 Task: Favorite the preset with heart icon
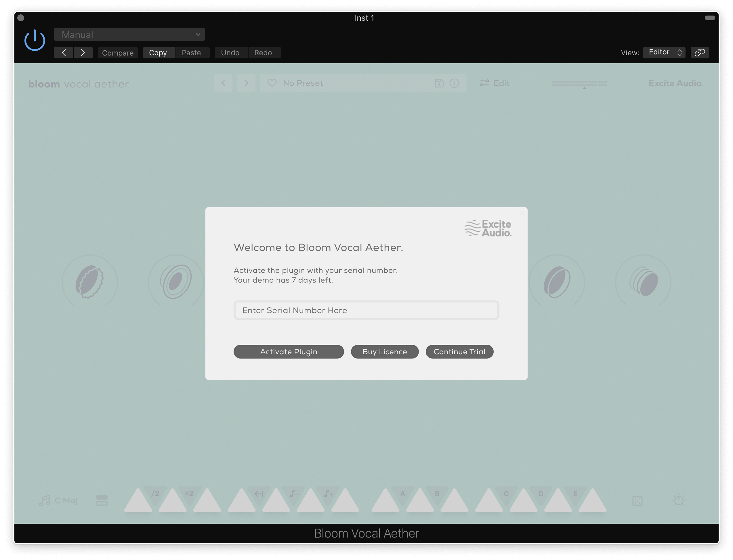(272, 83)
